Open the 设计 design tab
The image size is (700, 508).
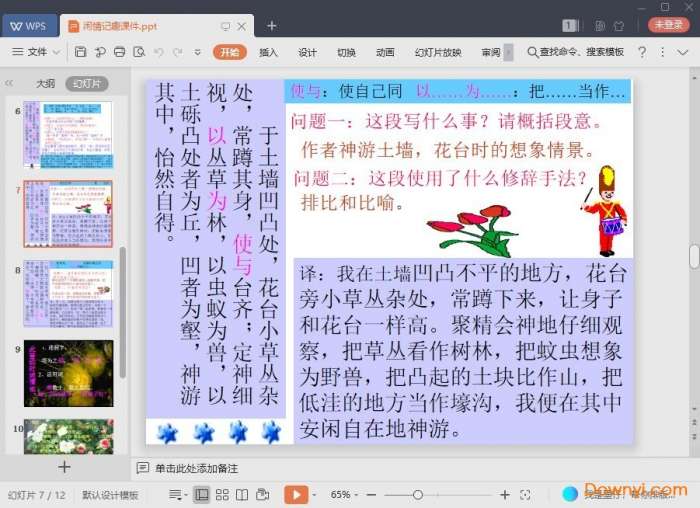coord(307,52)
